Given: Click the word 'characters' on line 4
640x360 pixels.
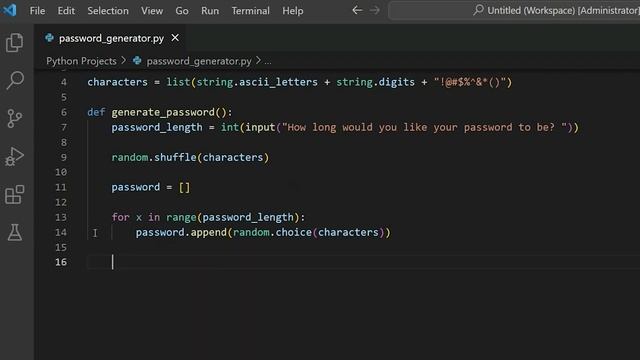Looking at the screenshot, I should (118, 82).
